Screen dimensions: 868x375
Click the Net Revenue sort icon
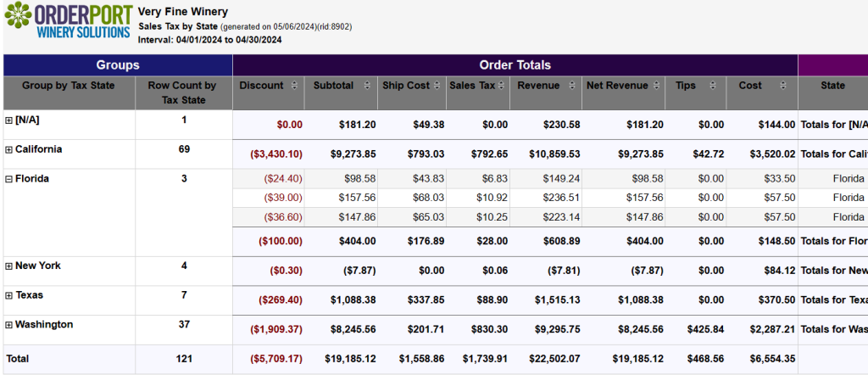pos(657,85)
